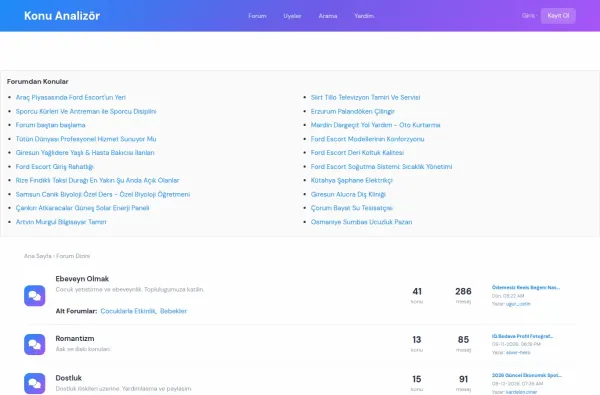Click the Forumdan Konular heading
The height and width of the screenshot is (395, 600).
point(38,82)
